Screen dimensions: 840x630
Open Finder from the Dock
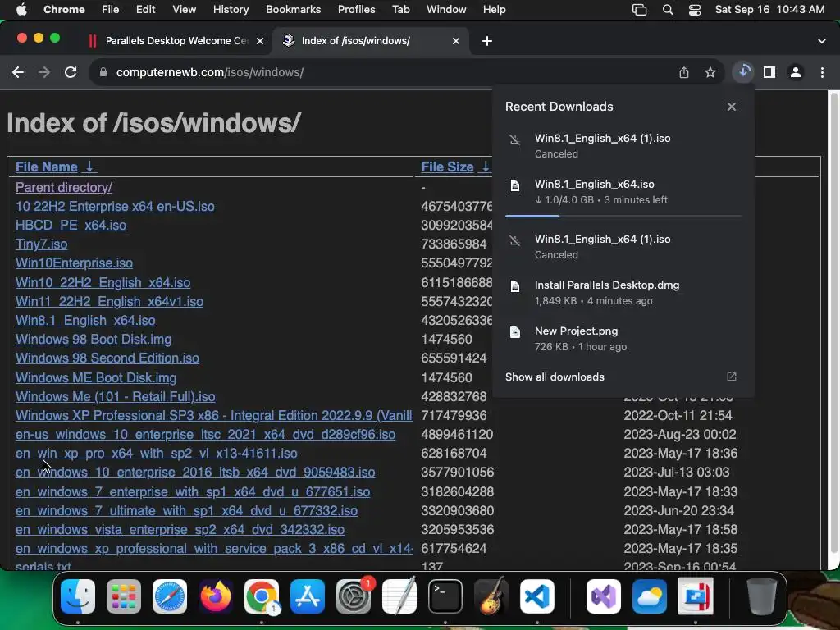point(78,596)
